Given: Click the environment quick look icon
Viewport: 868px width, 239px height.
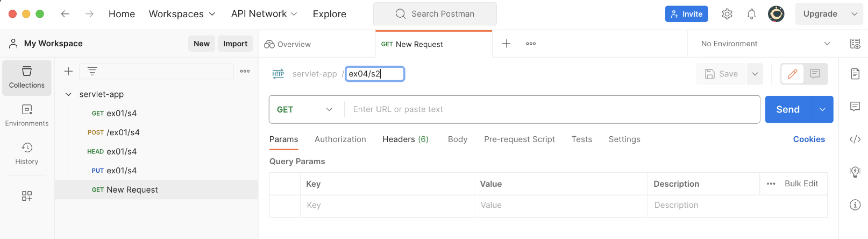Looking at the screenshot, I should (x=855, y=44).
